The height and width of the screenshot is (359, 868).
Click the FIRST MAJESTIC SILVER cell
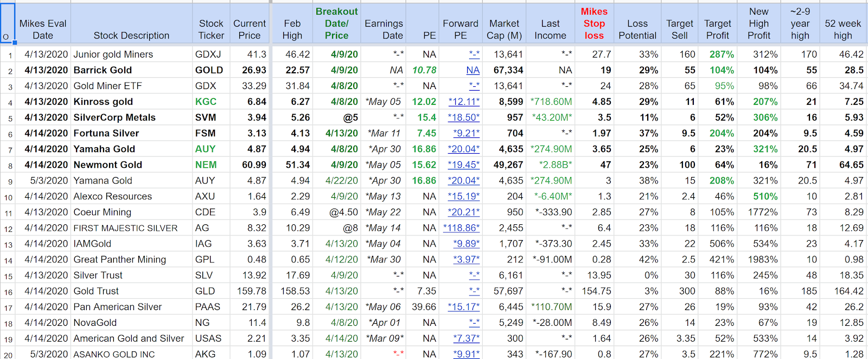pyautogui.click(x=131, y=228)
